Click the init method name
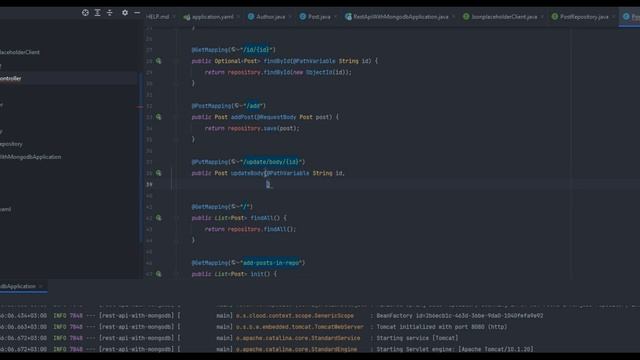Image resolution: width=640 pixels, height=360 pixels. click(257, 274)
